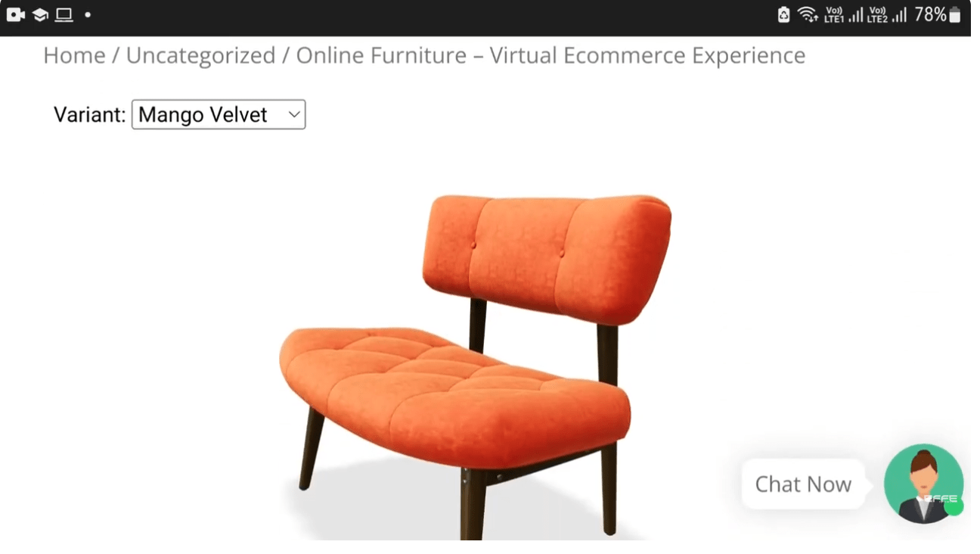The width and height of the screenshot is (980, 554).
Task: Open the Uncategorized breadcrumb link
Action: [x=200, y=55]
